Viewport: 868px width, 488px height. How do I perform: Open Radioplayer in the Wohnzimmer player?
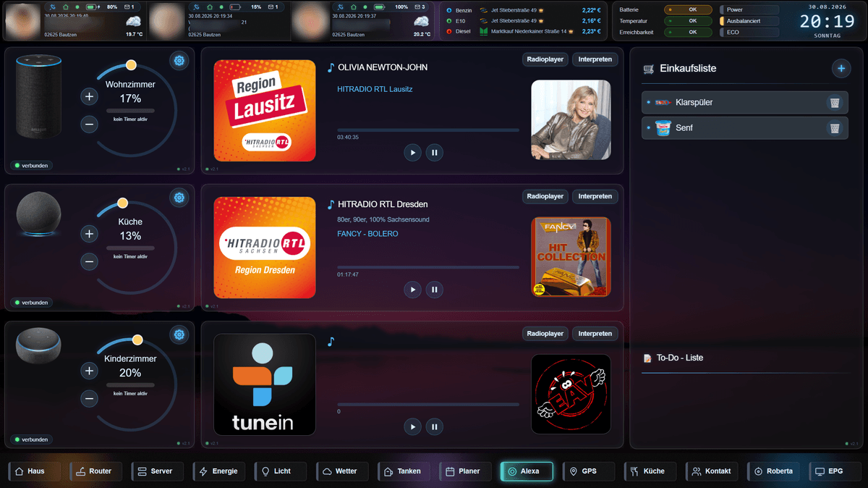click(x=545, y=59)
